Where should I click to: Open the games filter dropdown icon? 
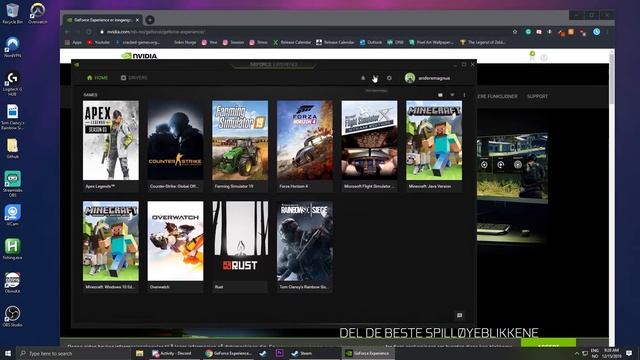(x=452, y=95)
